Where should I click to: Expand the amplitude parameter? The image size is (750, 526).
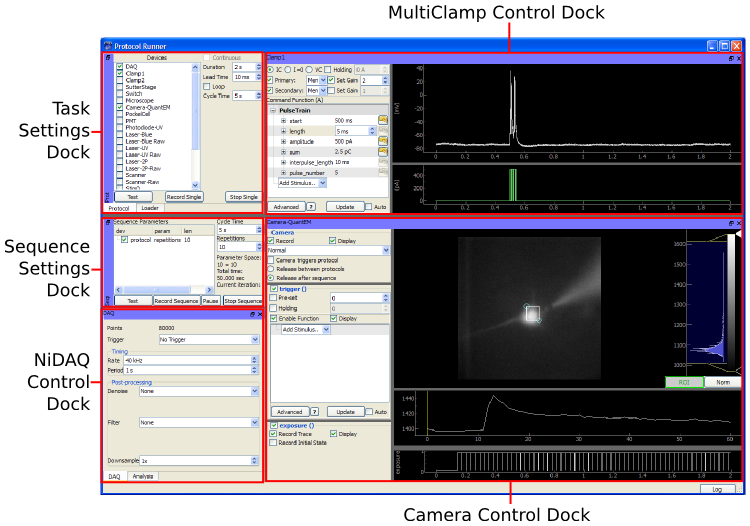pos(283,142)
